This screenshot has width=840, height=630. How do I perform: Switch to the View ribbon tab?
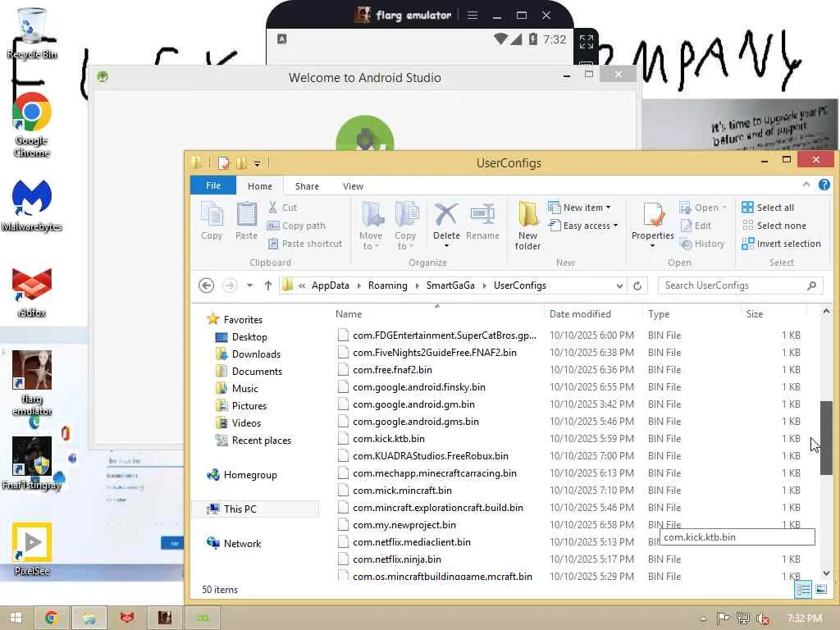coord(353,186)
